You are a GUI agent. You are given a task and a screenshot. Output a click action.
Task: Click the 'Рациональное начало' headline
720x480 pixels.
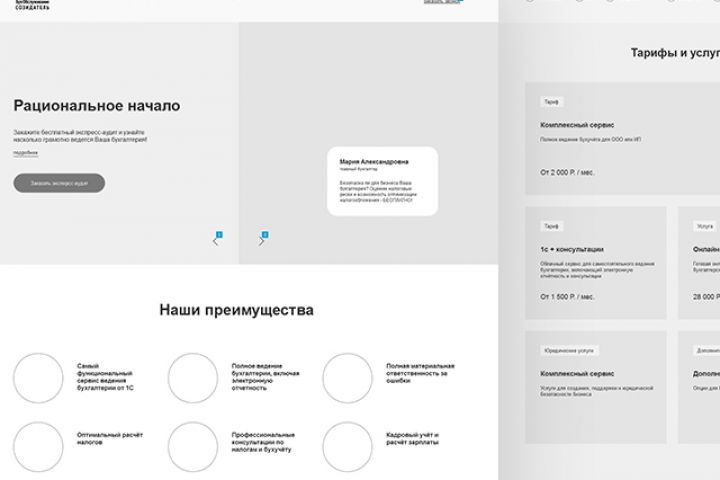[x=97, y=106]
